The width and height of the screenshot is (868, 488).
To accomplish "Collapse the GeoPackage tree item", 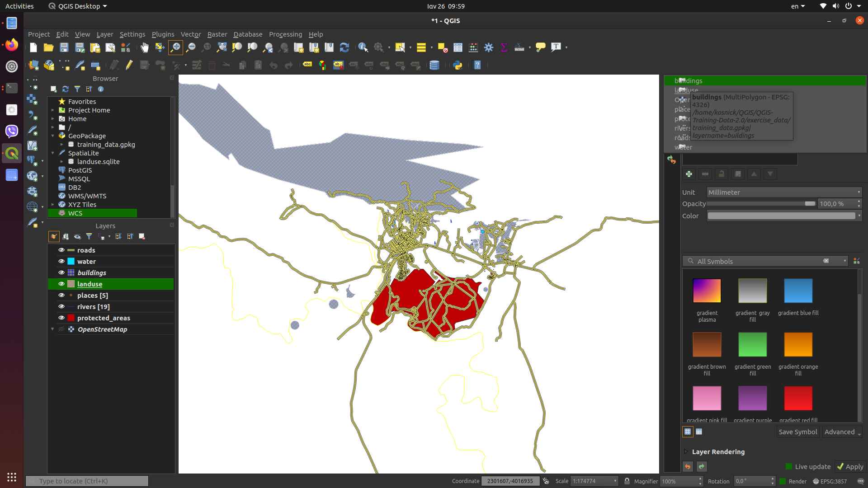I will pos(52,136).
